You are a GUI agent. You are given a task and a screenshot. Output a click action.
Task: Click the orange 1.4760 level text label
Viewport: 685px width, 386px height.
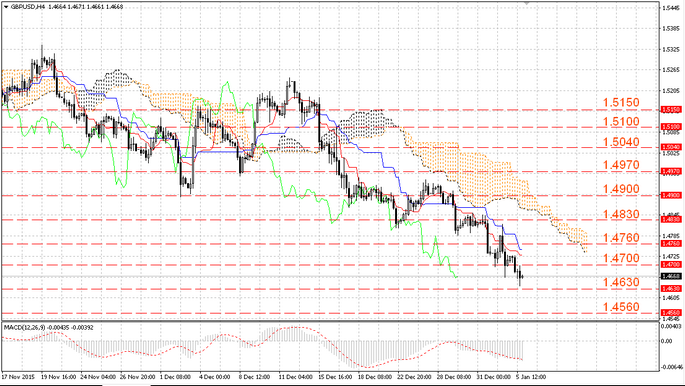pyautogui.click(x=621, y=238)
